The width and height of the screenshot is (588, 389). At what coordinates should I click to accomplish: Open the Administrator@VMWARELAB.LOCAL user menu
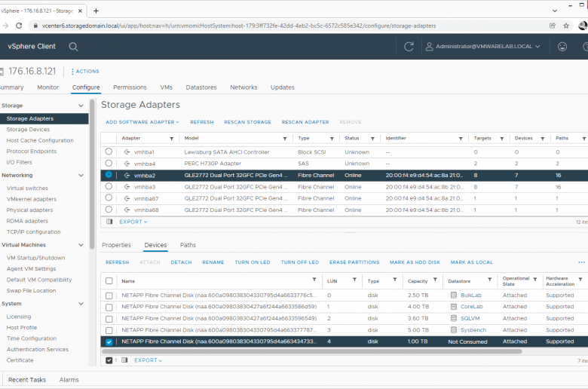(x=482, y=47)
